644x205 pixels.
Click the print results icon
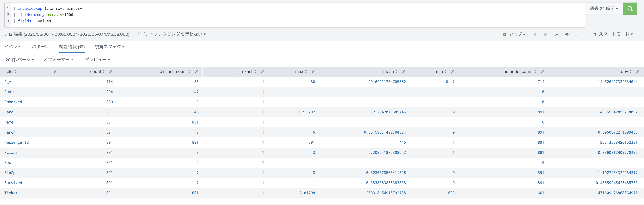567,35
